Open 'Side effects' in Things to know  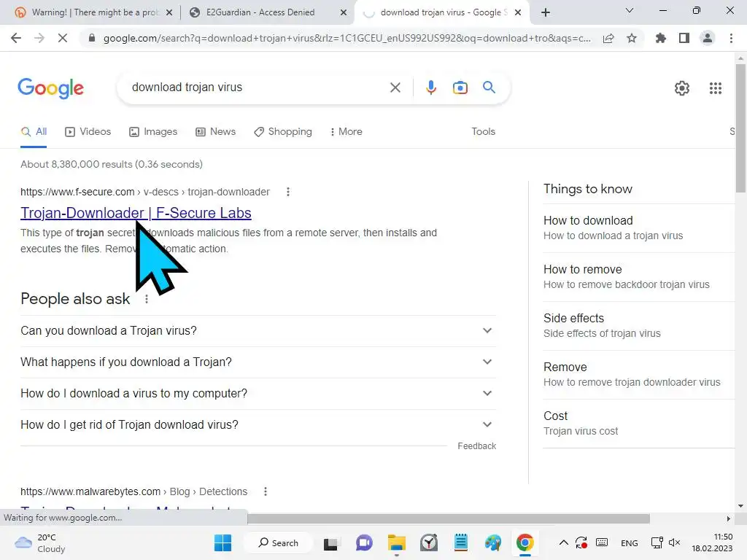pos(639,326)
